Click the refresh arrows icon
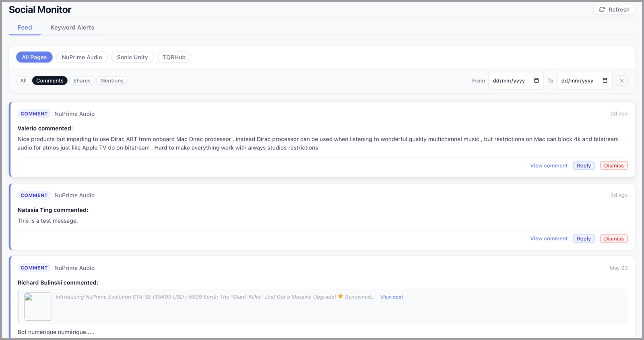Image resolution: width=644 pixels, height=340 pixels. pyautogui.click(x=602, y=10)
